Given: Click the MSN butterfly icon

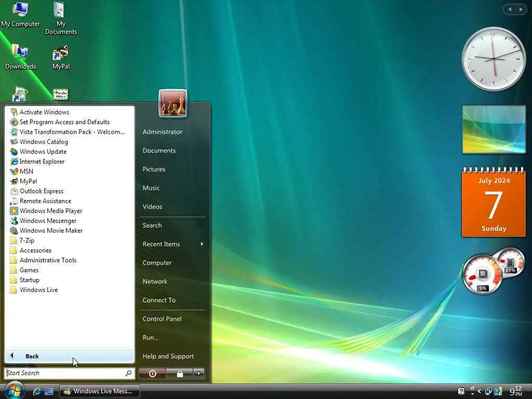Looking at the screenshot, I should point(14,171).
